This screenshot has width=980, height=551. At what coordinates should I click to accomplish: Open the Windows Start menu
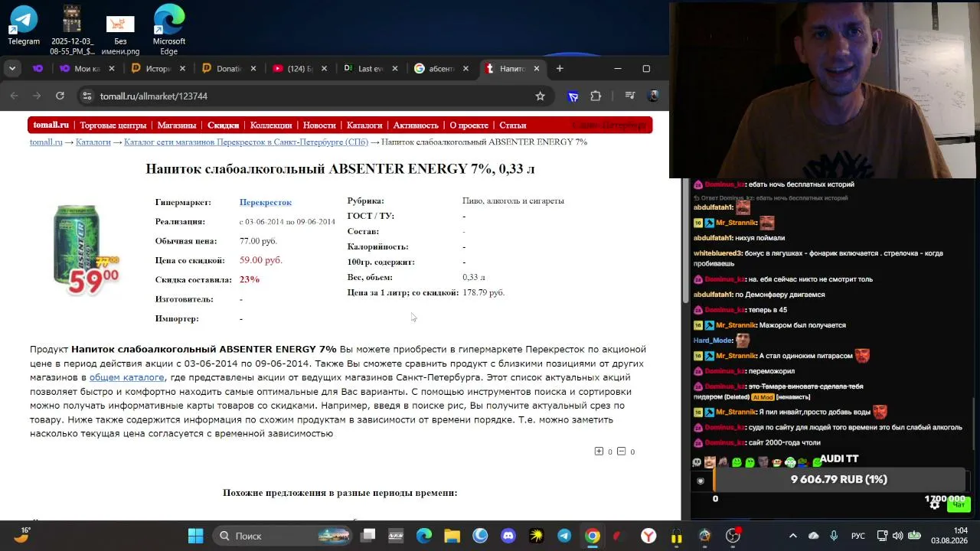click(195, 536)
